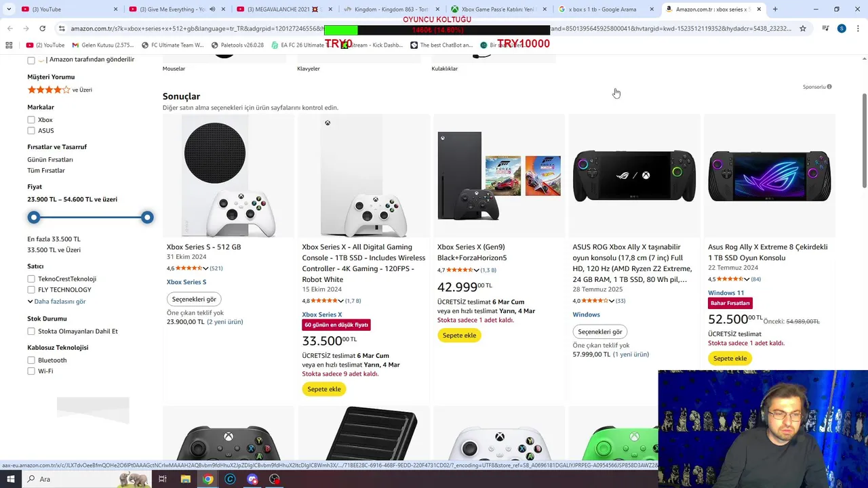Switch to the Google Arama tab

tap(601, 9)
